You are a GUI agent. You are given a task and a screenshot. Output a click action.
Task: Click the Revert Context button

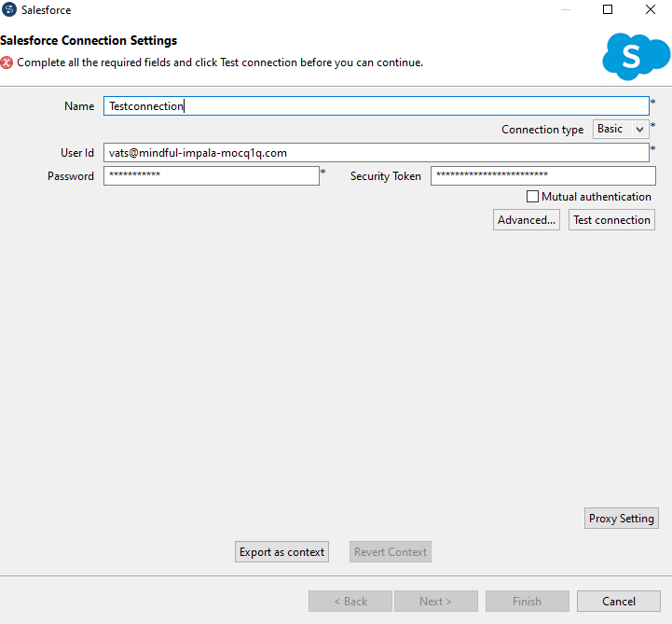391,552
